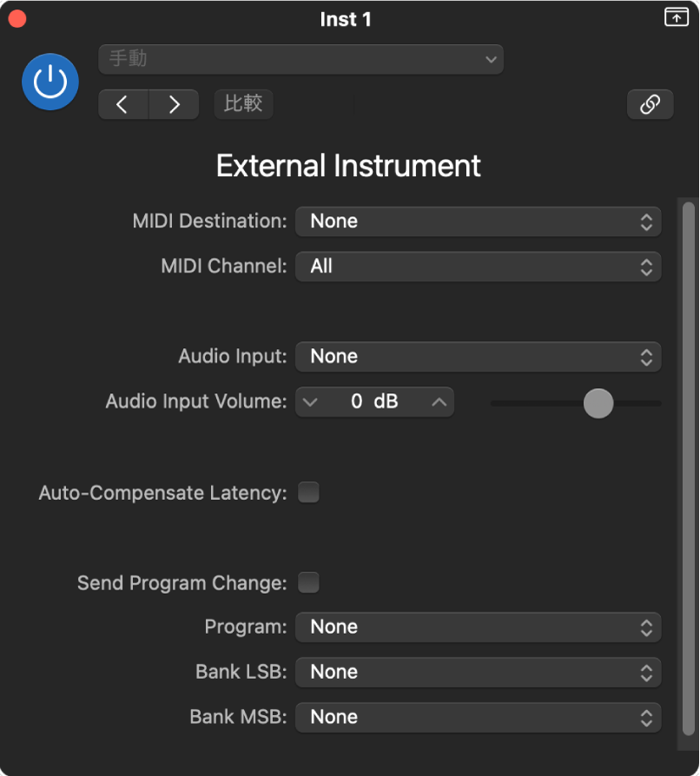Open the Bank LSB dropdown
The height and width of the screenshot is (776, 700).
click(x=478, y=672)
